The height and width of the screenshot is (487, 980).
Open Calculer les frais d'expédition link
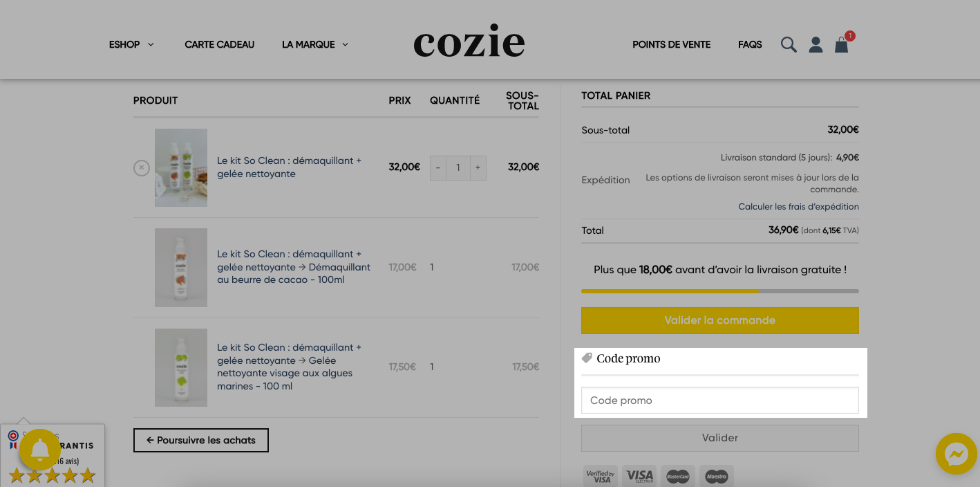point(798,207)
